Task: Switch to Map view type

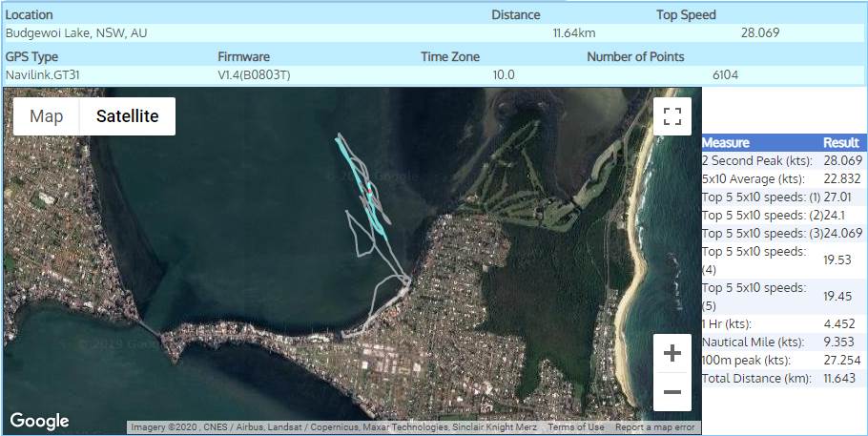Action: pos(46,116)
